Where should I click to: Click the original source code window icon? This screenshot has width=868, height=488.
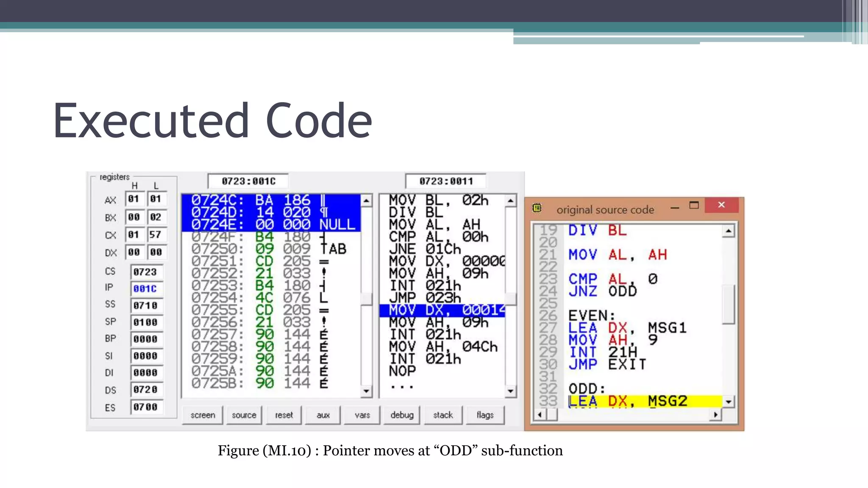tap(537, 208)
